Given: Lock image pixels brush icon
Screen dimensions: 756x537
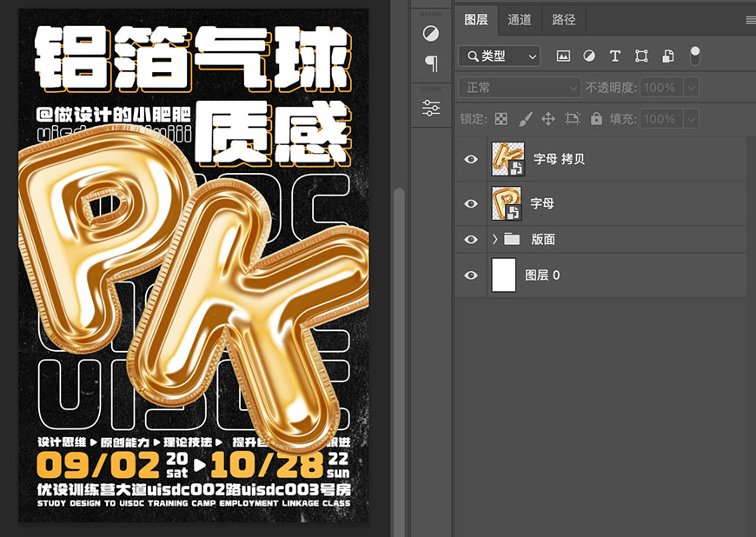Looking at the screenshot, I should 525,118.
